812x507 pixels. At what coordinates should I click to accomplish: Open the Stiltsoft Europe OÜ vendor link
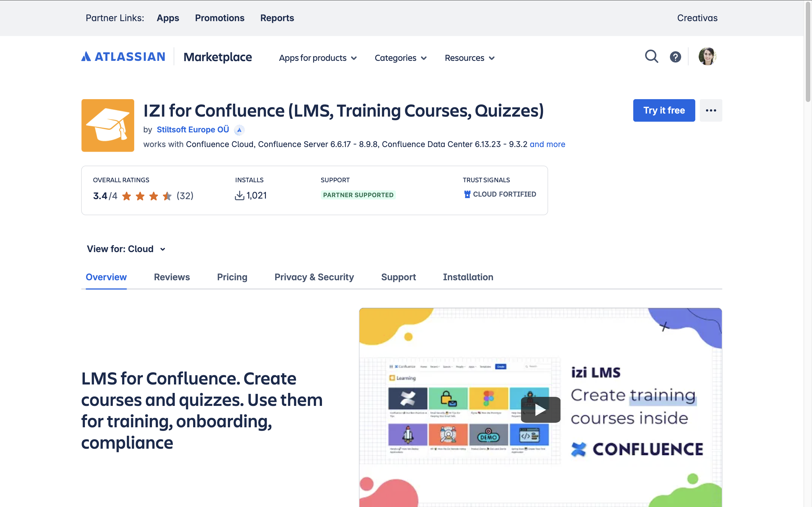click(x=193, y=130)
